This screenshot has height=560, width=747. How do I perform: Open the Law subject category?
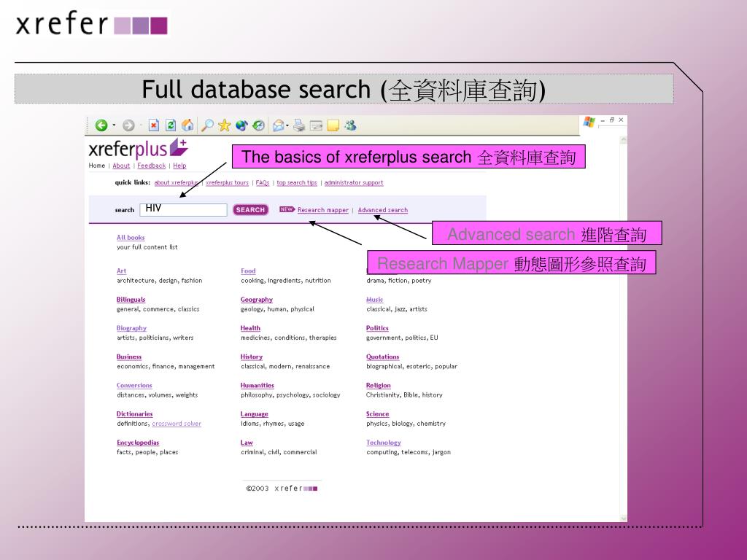(x=247, y=442)
